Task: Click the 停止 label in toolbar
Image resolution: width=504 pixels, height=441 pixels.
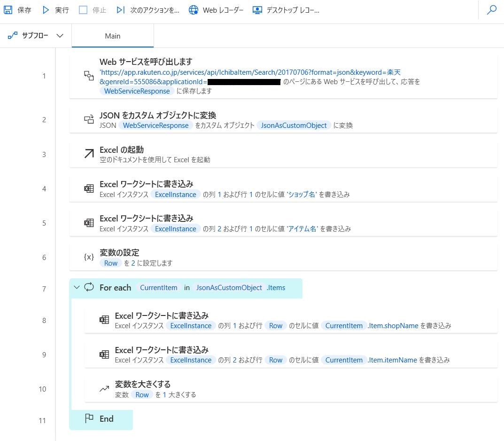Action: (x=99, y=10)
